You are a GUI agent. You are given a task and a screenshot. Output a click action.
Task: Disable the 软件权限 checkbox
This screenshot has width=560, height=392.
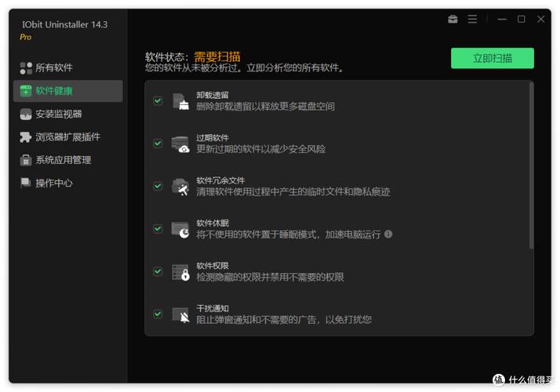pyautogui.click(x=158, y=272)
